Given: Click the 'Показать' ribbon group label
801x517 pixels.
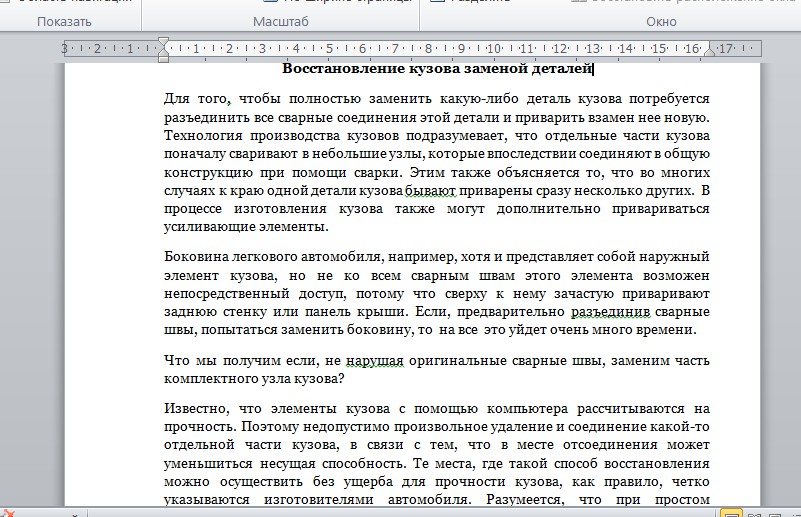Looking at the screenshot, I should pos(64,22).
